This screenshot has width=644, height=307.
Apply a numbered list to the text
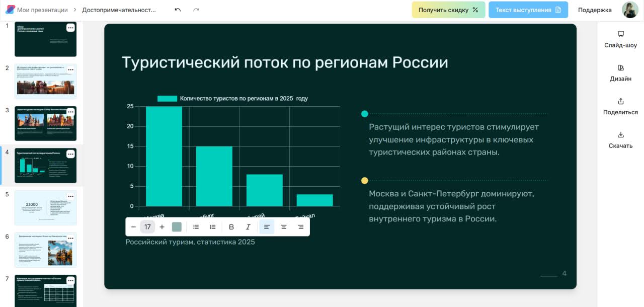point(212,226)
